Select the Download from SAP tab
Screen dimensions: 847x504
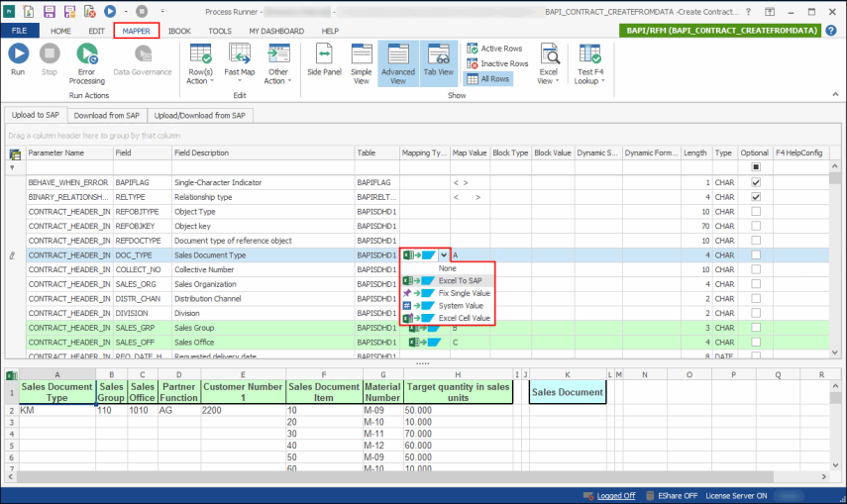point(106,116)
